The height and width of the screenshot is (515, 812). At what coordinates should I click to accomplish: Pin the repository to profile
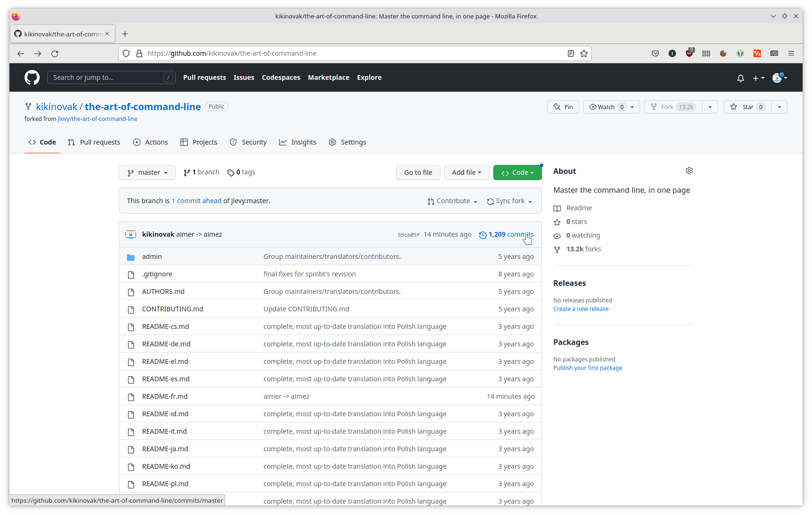click(x=563, y=107)
